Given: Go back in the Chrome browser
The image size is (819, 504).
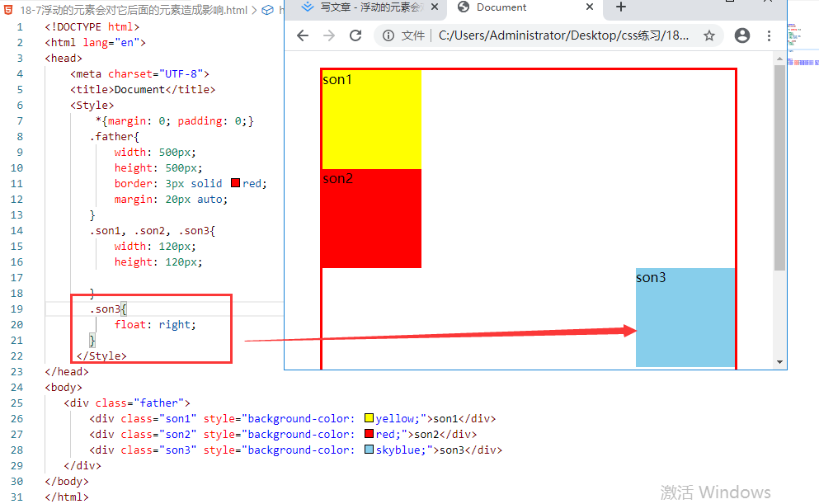Looking at the screenshot, I should tap(303, 35).
